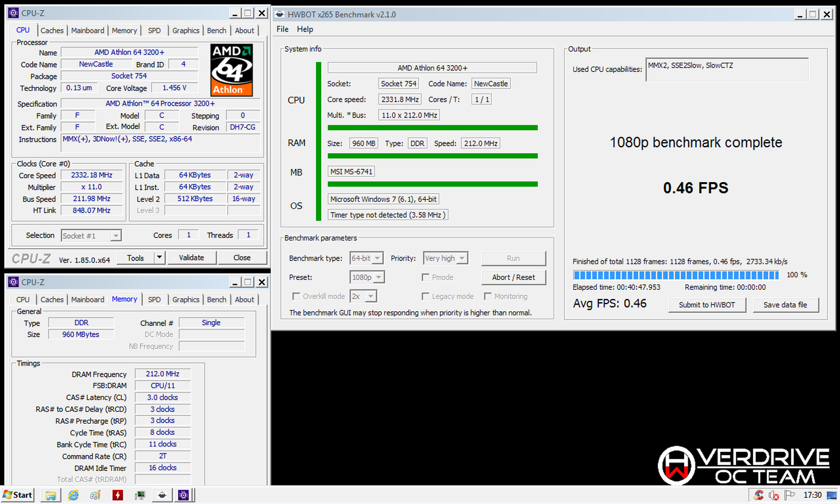Switch to CPU tab in lower CPU-Z window
This screenshot has width=840, height=504.
23,300
